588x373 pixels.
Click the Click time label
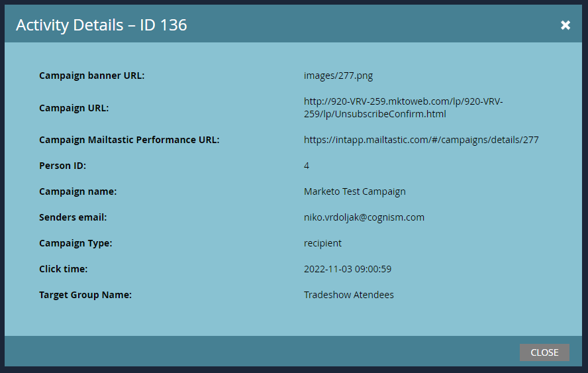pos(64,269)
